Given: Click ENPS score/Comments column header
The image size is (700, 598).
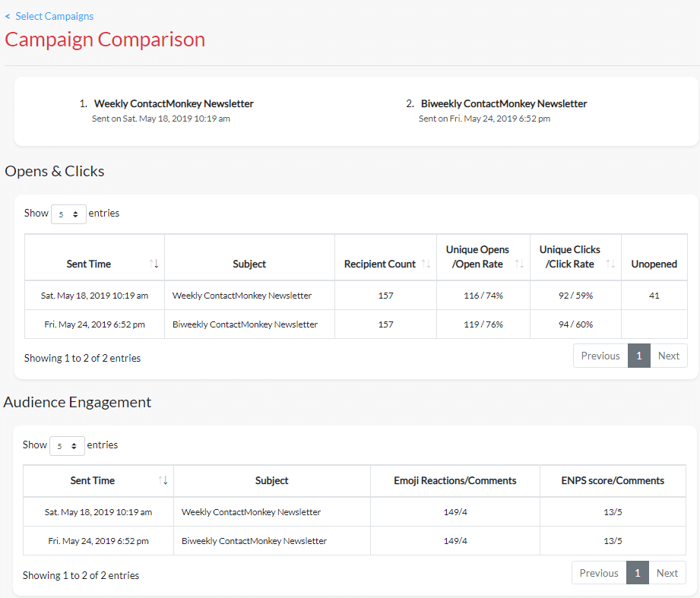Looking at the screenshot, I should click(x=613, y=480).
